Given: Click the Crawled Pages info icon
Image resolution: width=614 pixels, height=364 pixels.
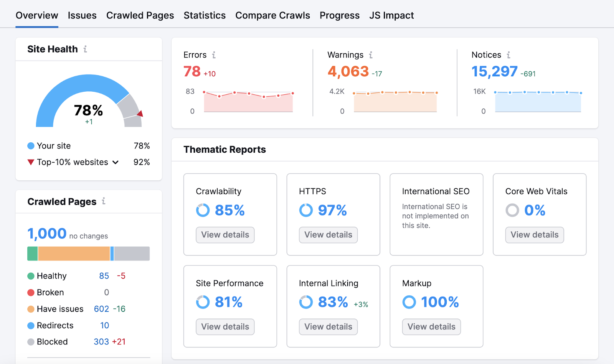Looking at the screenshot, I should (103, 201).
